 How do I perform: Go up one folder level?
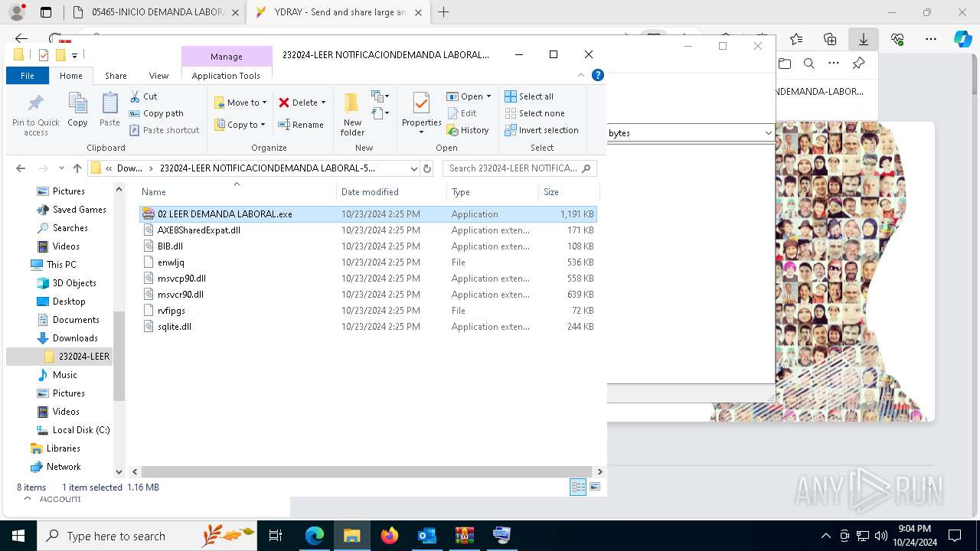77,168
